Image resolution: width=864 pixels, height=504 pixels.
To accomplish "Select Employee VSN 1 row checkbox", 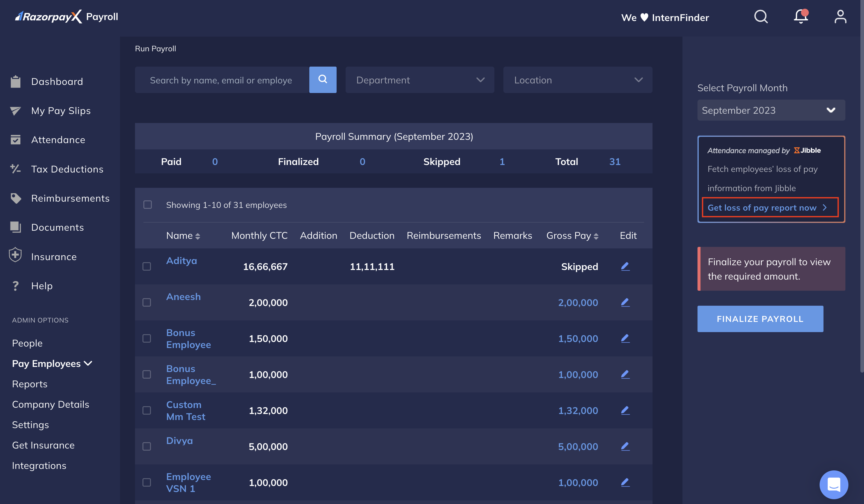I will (x=147, y=482).
